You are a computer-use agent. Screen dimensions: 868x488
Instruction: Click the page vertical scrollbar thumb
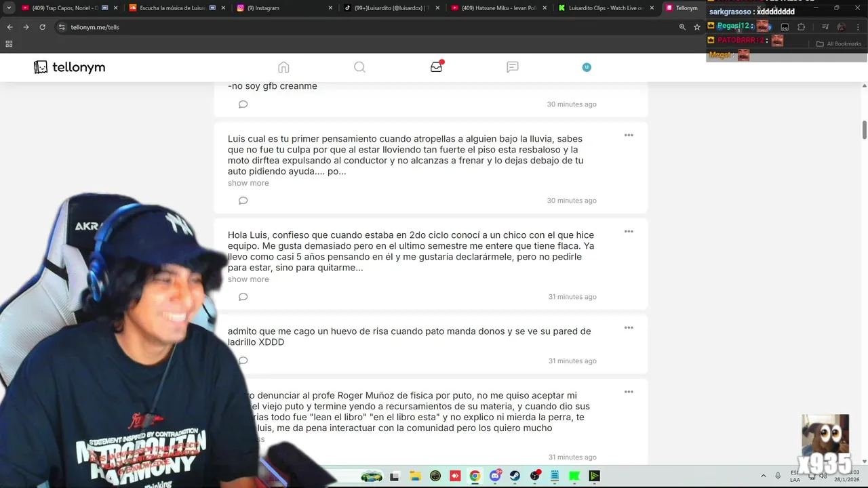coord(864,130)
